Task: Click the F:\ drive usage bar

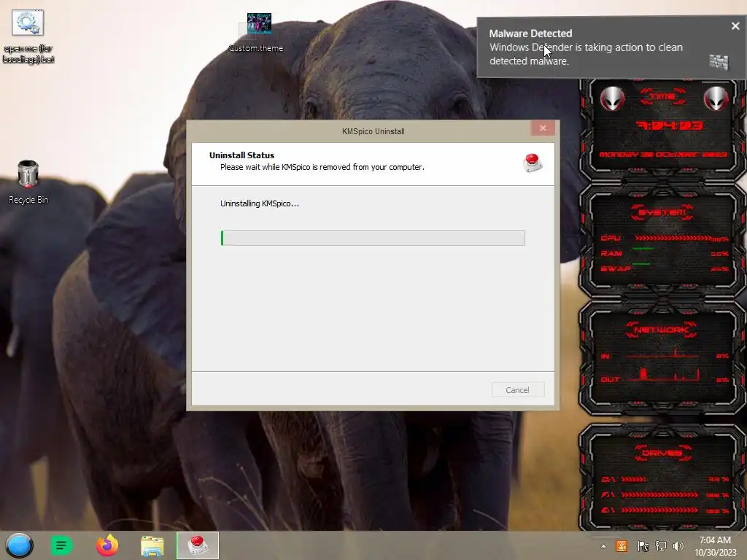Action: click(x=659, y=495)
